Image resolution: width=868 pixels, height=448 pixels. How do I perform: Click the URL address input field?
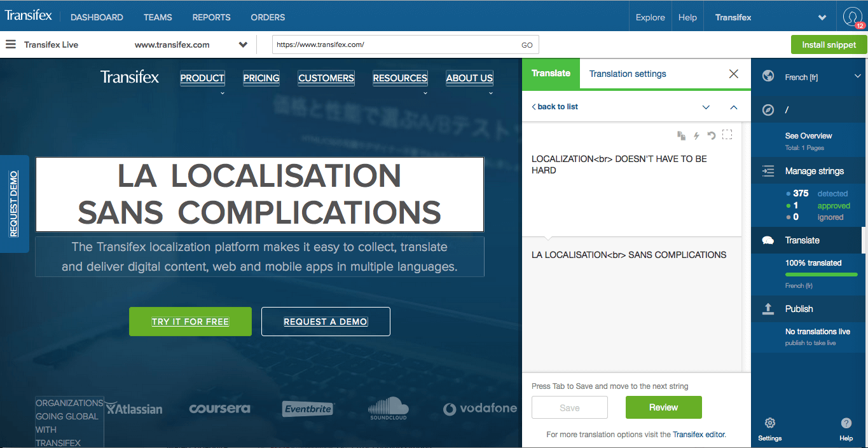[394, 44]
